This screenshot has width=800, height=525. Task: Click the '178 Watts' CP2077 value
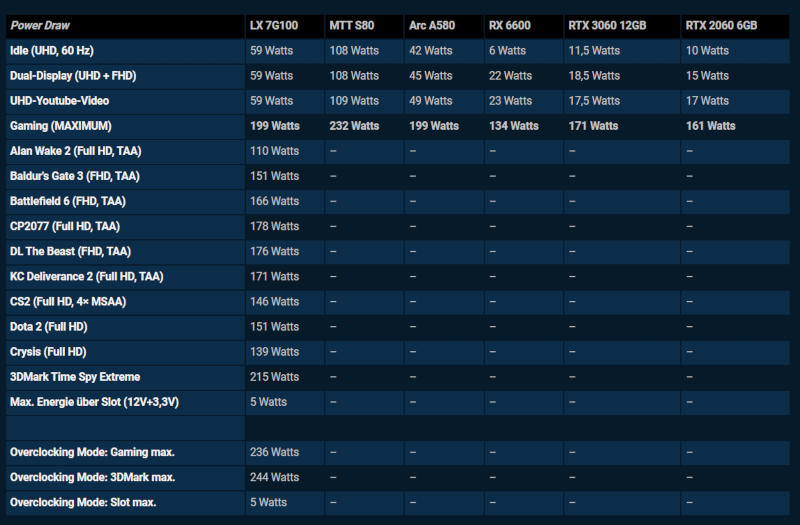tap(274, 226)
